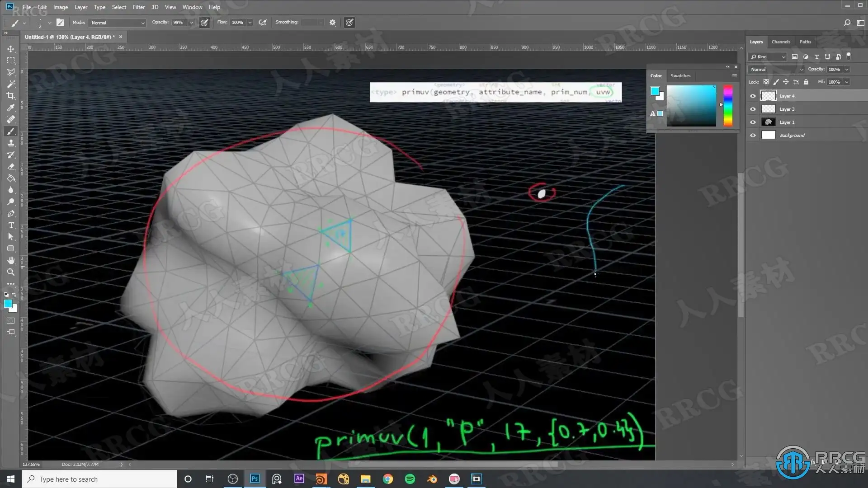Hide Layer 1 using eye icon
The height and width of the screenshot is (488, 868).
[753, 122]
